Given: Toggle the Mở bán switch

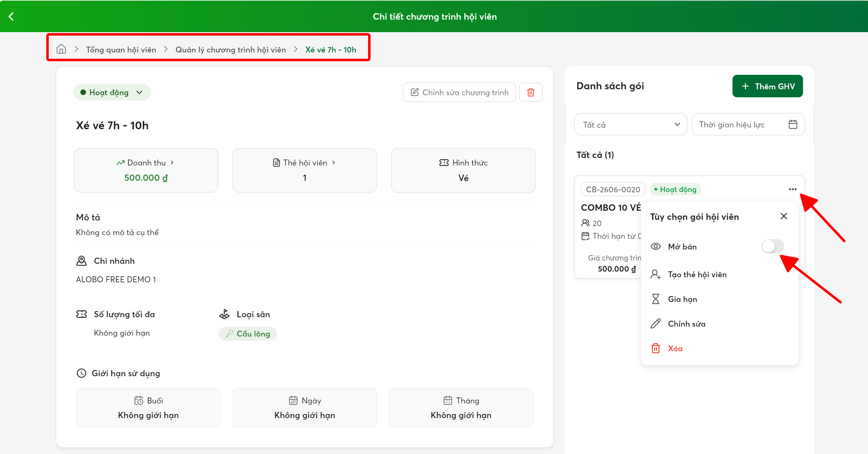Looking at the screenshot, I should [x=773, y=247].
